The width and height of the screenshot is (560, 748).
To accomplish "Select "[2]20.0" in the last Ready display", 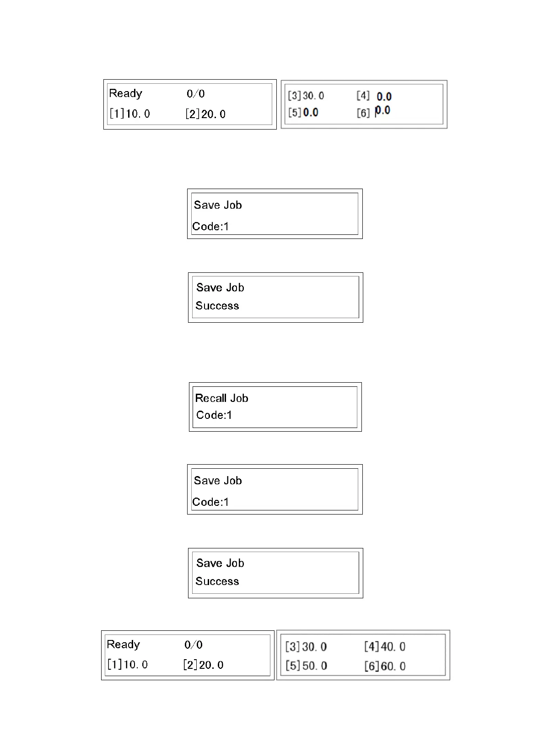I will click(203, 665).
